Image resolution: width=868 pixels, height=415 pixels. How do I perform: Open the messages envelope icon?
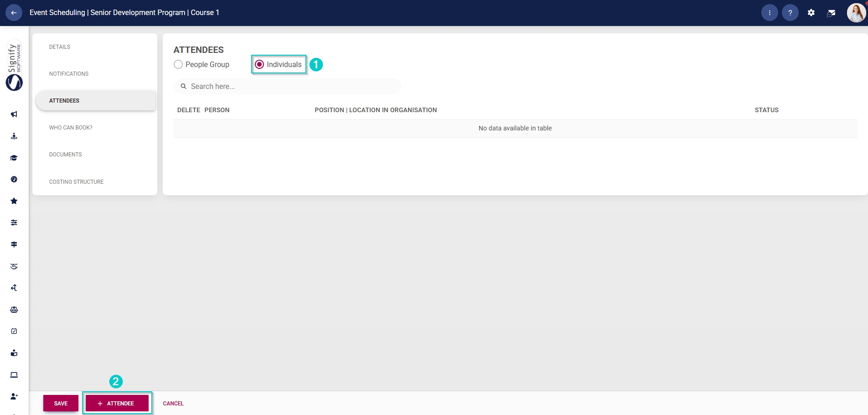tap(831, 13)
